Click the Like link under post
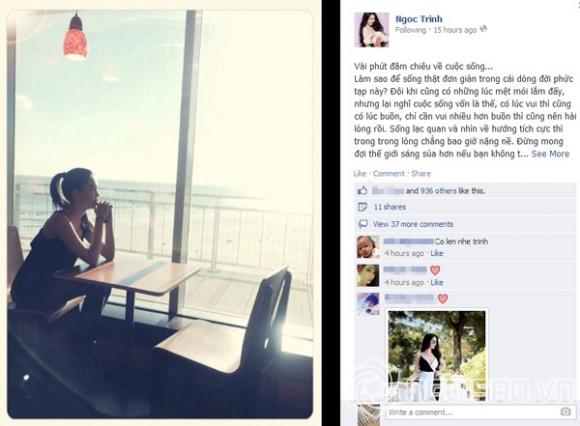The width and height of the screenshot is (580, 426). pyautogui.click(x=360, y=173)
